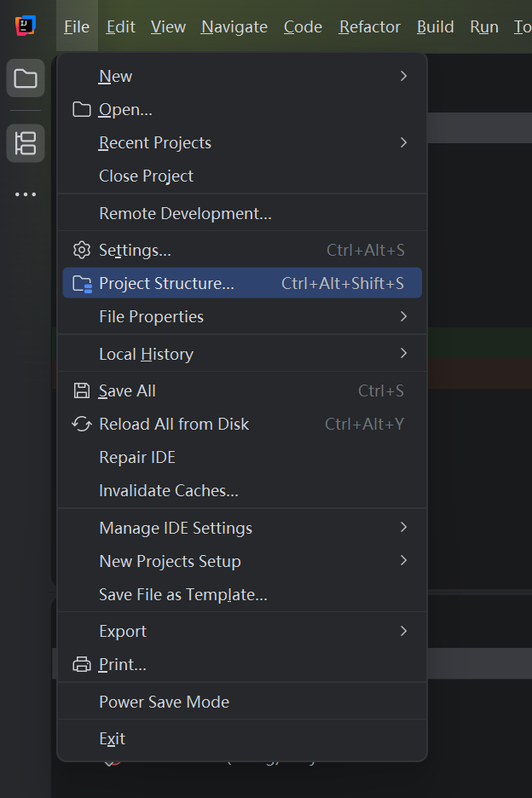The width and height of the screenshot is (532, 798).
Task: Open the Project tool window folder icon
Action: [26, 79]
